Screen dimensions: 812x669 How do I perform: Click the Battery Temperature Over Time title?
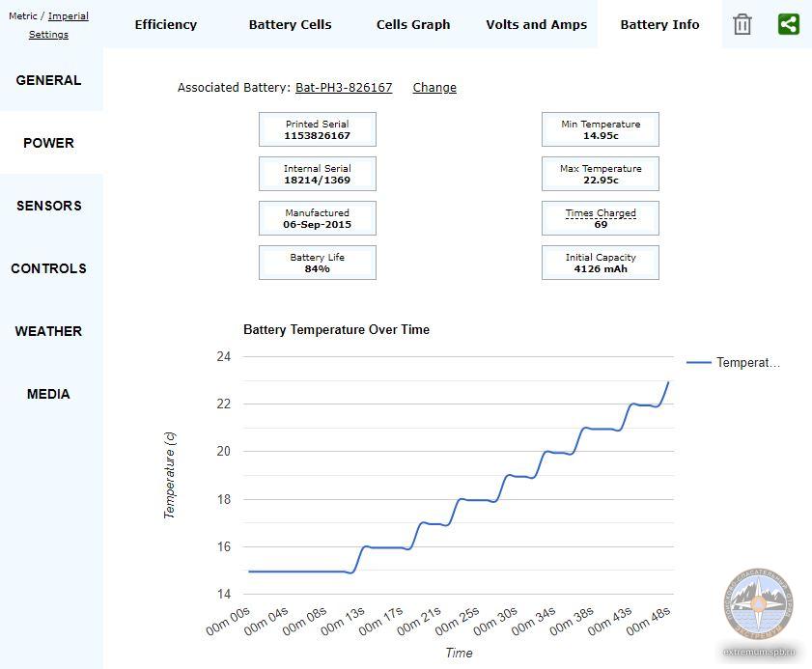pyautogui.click(x=337, y=330)
